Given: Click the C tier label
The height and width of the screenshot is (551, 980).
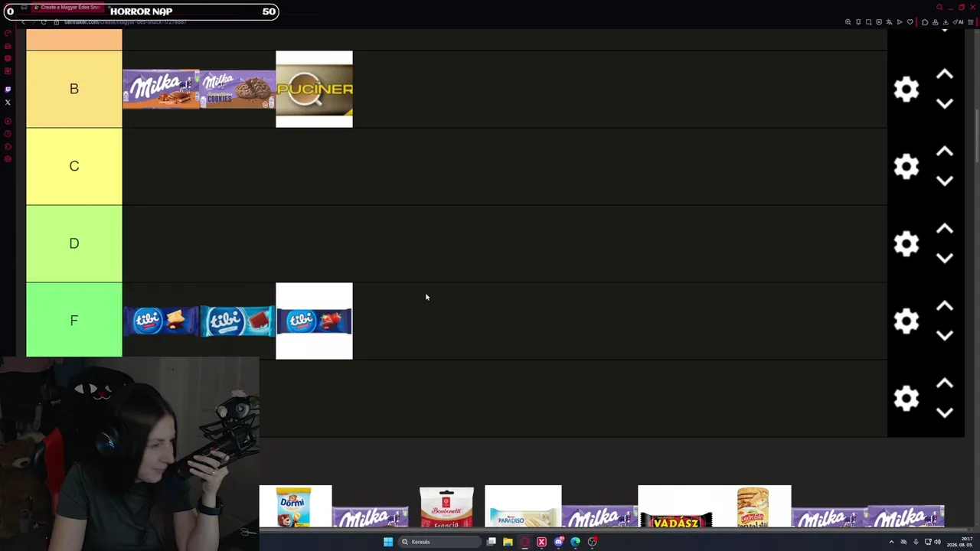Looking at the screenshot, I should [x=74, y=166].
